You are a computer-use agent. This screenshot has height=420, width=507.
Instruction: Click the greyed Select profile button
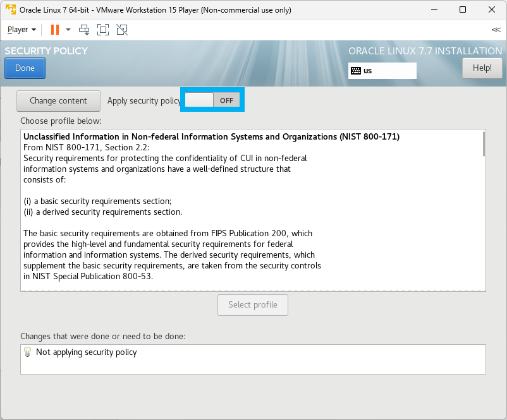pyautogui.click(x=253, y=305)
